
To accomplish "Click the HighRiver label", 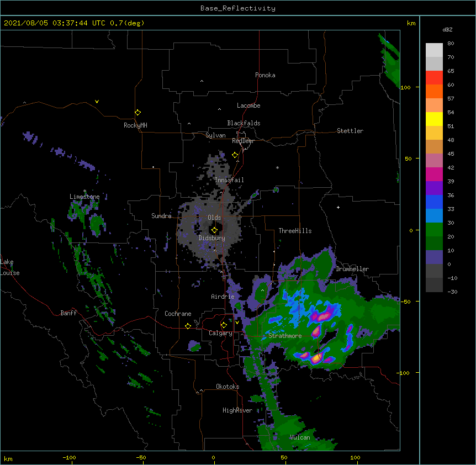I will click(237, 410).
